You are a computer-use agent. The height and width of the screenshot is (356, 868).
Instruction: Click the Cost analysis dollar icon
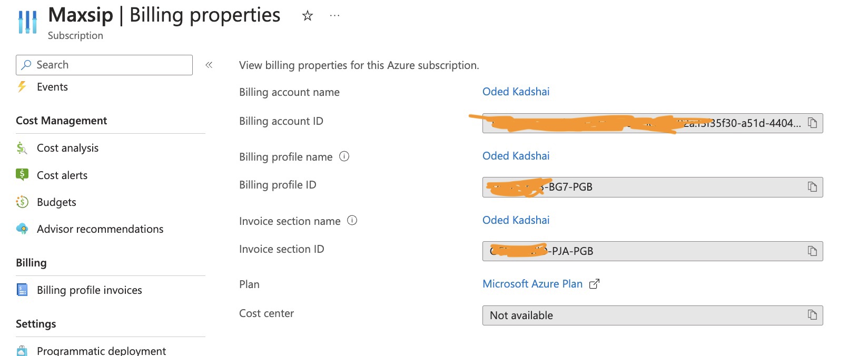[x=22, y=148]
